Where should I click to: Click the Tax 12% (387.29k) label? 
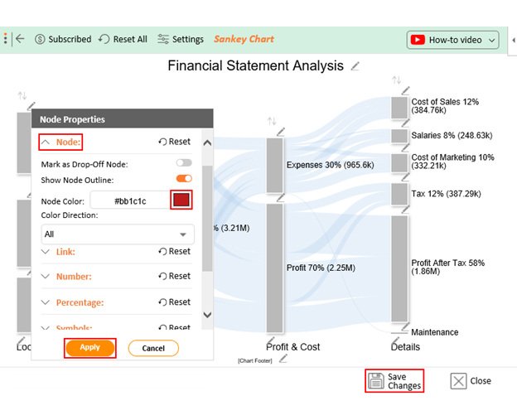446,194
